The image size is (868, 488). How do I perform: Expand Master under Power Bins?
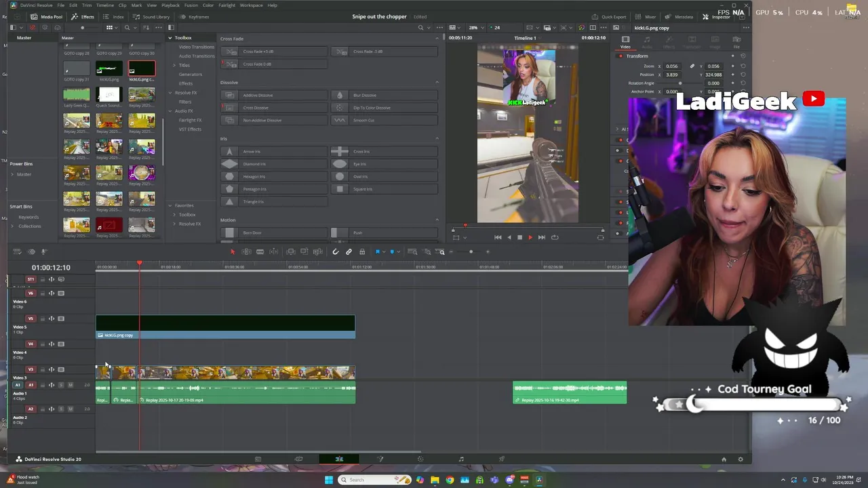[12, 175]
